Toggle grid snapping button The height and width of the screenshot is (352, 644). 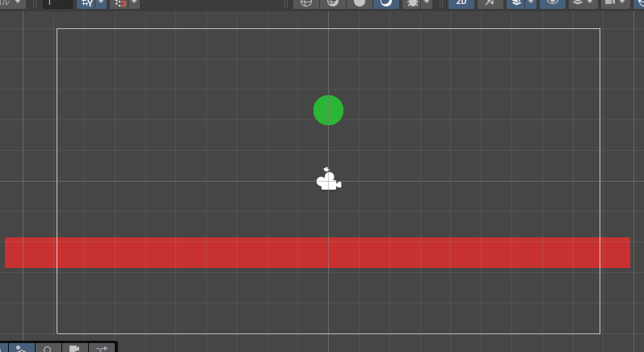pyautogui.click(x=86, y=2)
